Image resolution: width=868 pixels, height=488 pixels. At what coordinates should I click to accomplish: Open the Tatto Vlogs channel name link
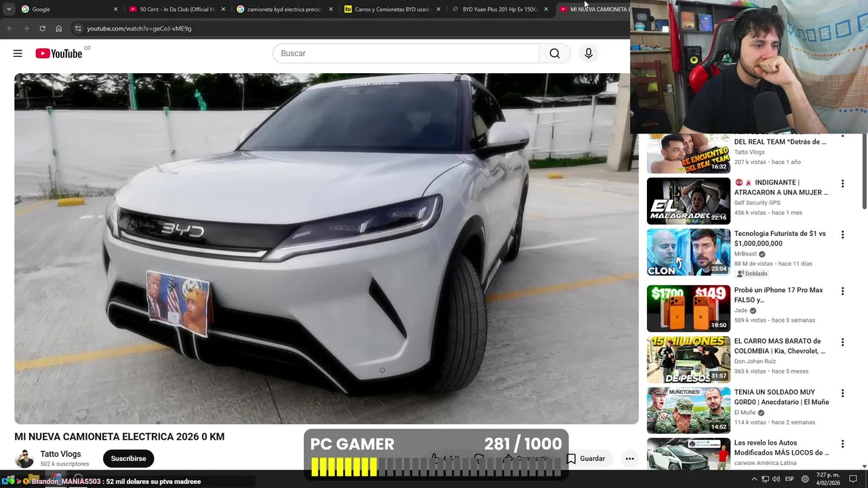click(x=60, y=454)
